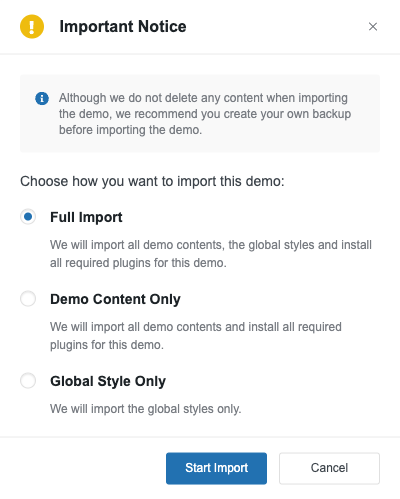This screenshot has width=400, height=499.
Task: Click the Demo Content Only label
Action: (115, 299)
